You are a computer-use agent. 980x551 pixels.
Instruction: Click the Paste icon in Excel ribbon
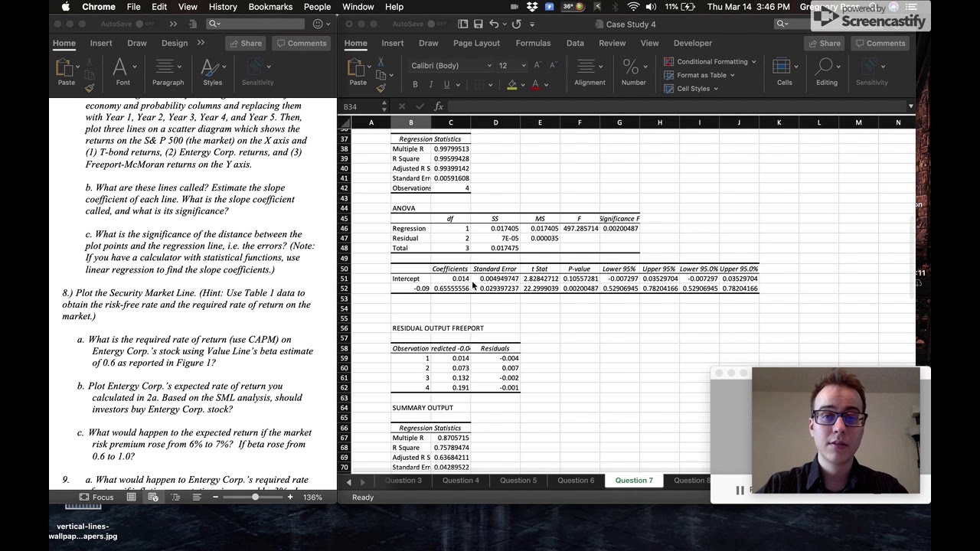[358, 67]
